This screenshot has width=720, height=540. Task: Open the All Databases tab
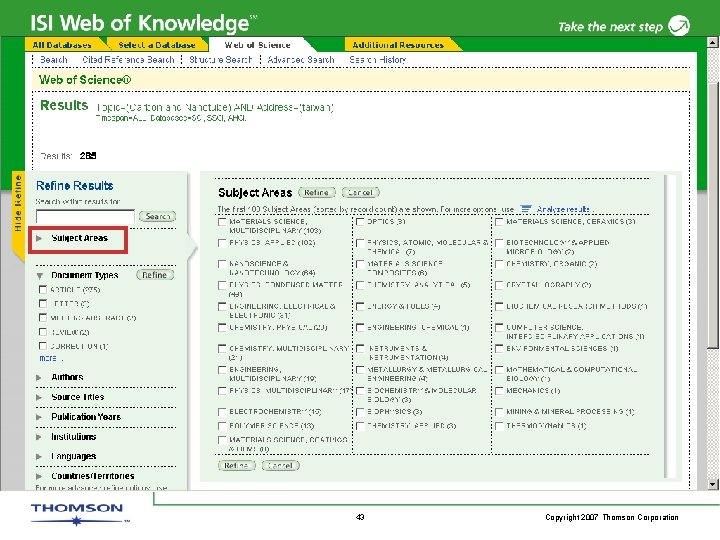coord(62,45)
